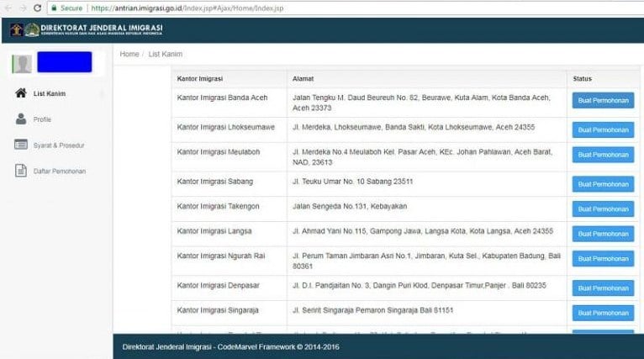Click Buat Permohonan for Sabang
Viewport: 644px width, 359px height.
pyautogui.click(x=603, y=184)
